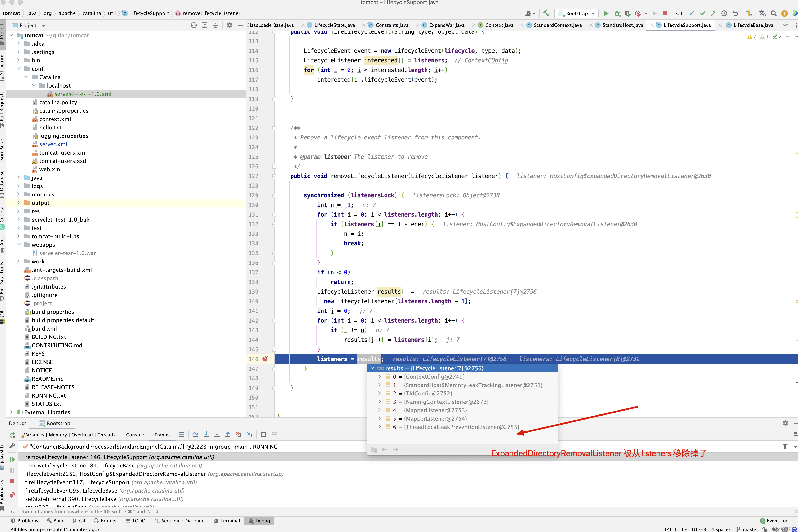Click Run to Cursor debug icon
The width and height of the screenshot is (798, 532).
[x=250, y=435]
